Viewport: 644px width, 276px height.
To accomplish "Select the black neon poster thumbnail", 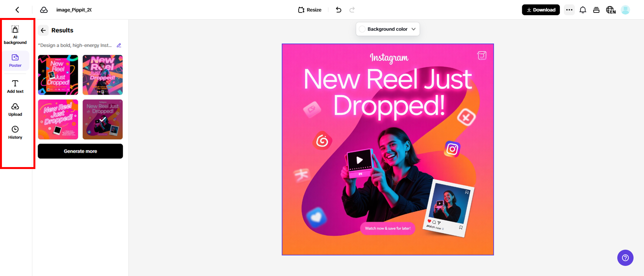I will tap(58, 75).
